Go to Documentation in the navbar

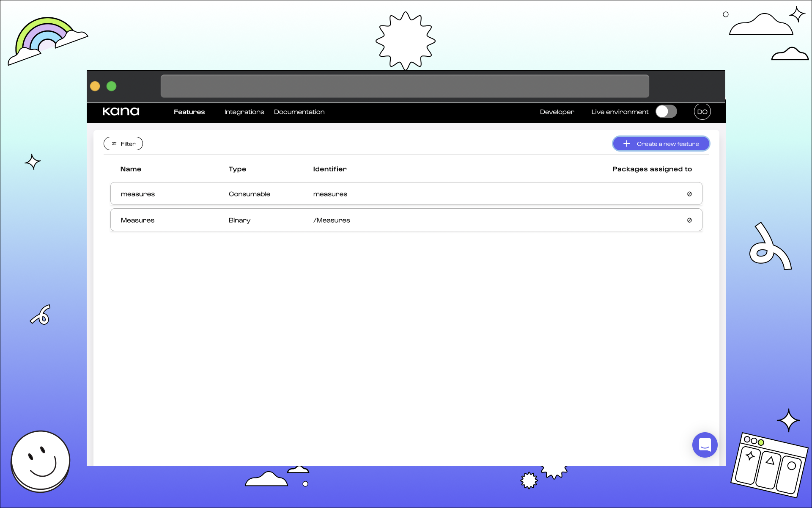tap(299, 112)
